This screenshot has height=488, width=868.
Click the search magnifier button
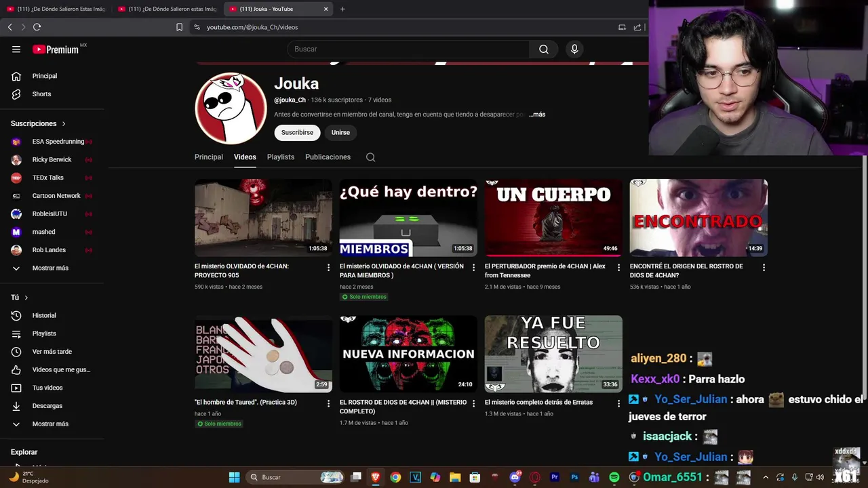point(544,49)
